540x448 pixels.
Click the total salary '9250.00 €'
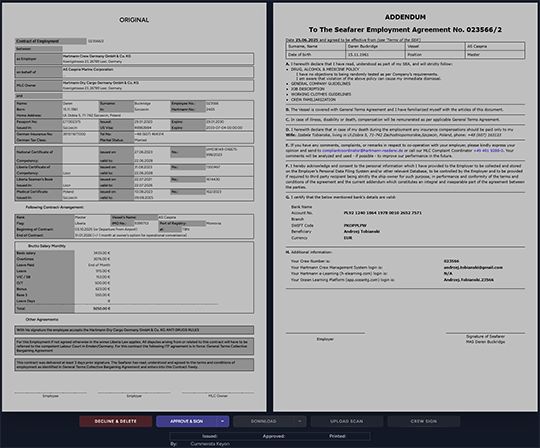pyautogui.click(x=102, y=309)
